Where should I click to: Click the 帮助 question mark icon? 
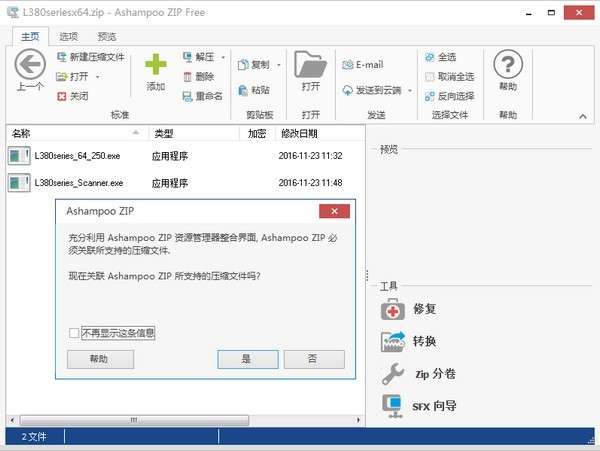tap(508, 64)
